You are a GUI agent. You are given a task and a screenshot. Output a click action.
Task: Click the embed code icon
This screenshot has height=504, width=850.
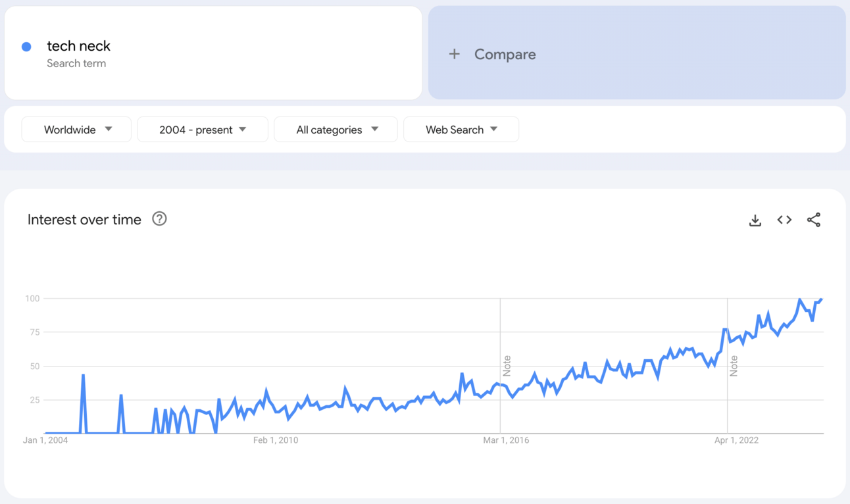784,220
